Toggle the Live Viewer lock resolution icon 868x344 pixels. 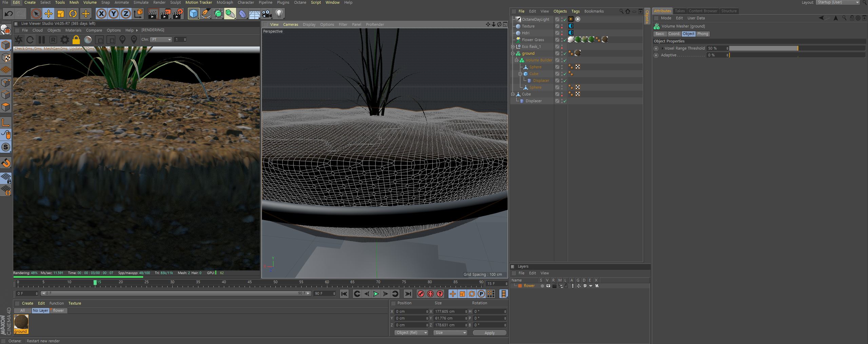(76, 40)
